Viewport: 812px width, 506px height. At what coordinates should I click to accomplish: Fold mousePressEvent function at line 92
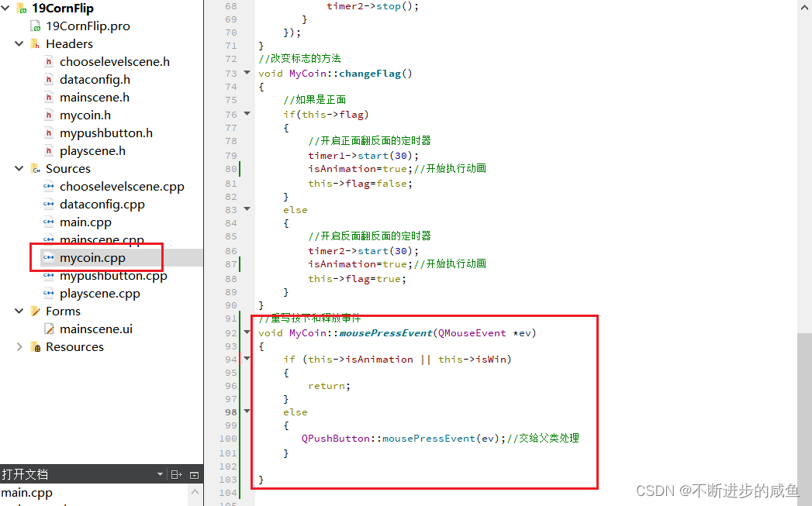247,332
